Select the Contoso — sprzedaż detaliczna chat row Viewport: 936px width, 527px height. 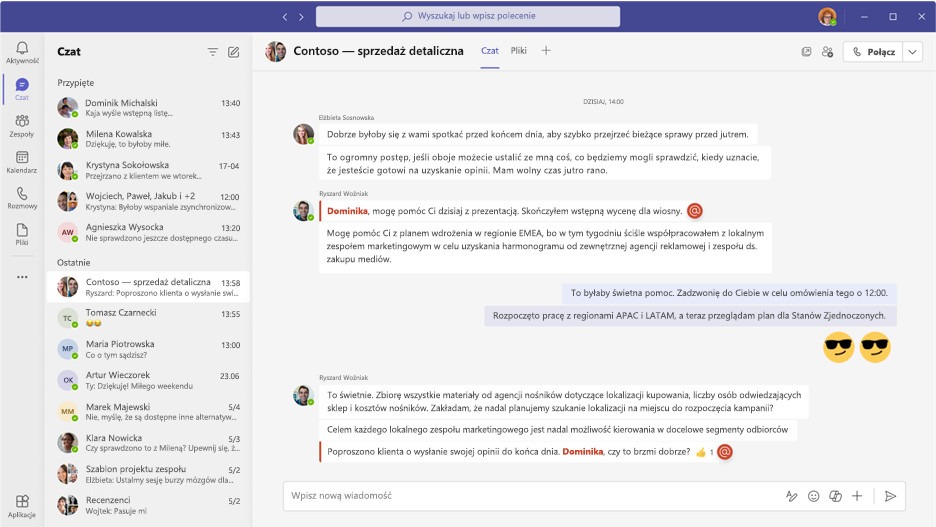148,286
